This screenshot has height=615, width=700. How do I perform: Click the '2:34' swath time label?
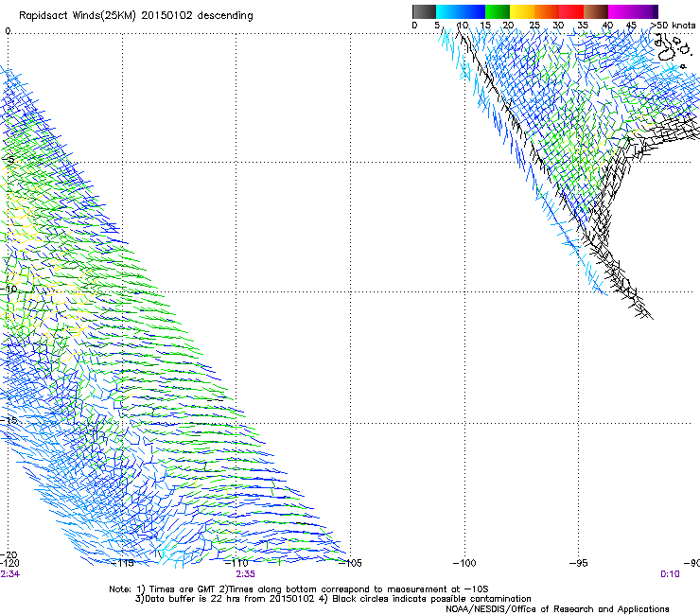(x=9, y=574)
